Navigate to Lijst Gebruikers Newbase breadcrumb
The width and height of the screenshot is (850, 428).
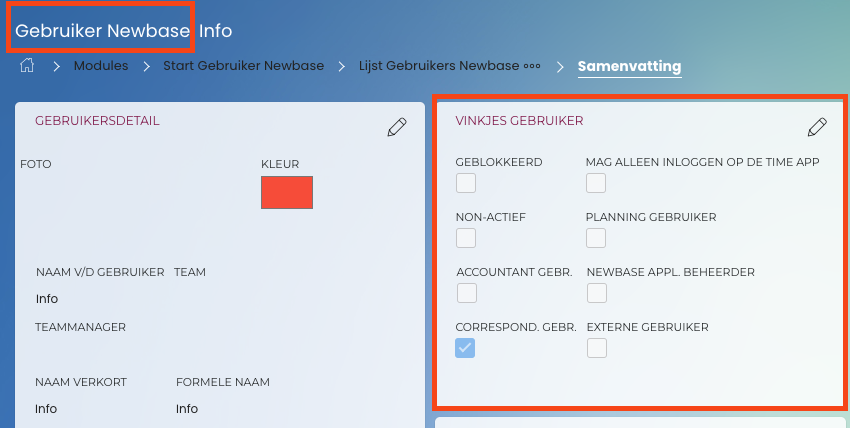point(439,67)
